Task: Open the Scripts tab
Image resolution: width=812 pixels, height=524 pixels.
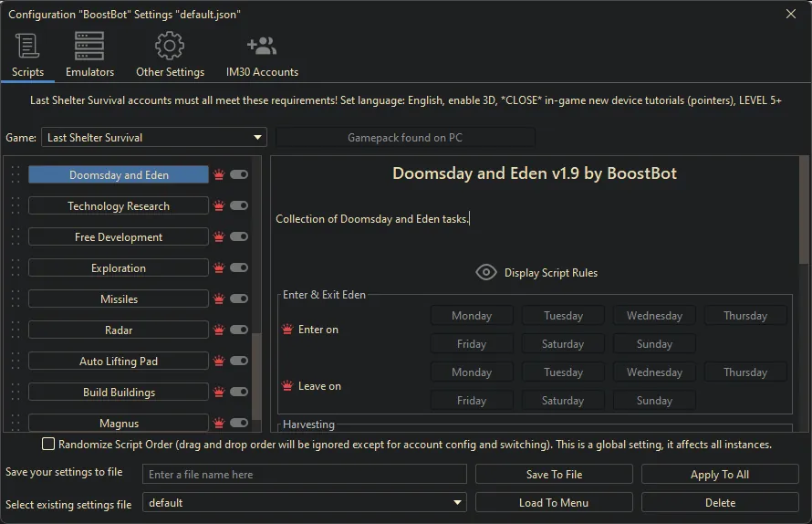Action: (27, 56)
